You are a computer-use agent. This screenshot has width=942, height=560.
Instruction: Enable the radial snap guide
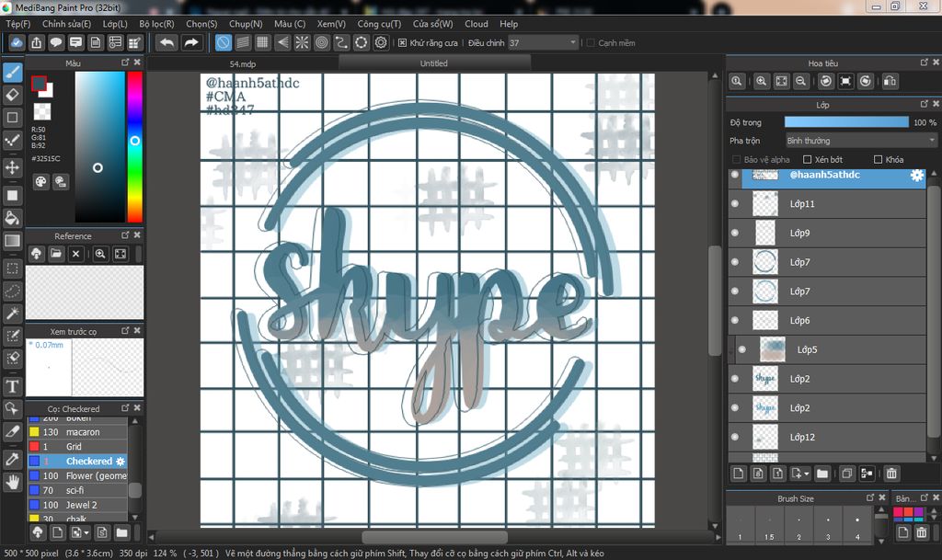[302, 42]
